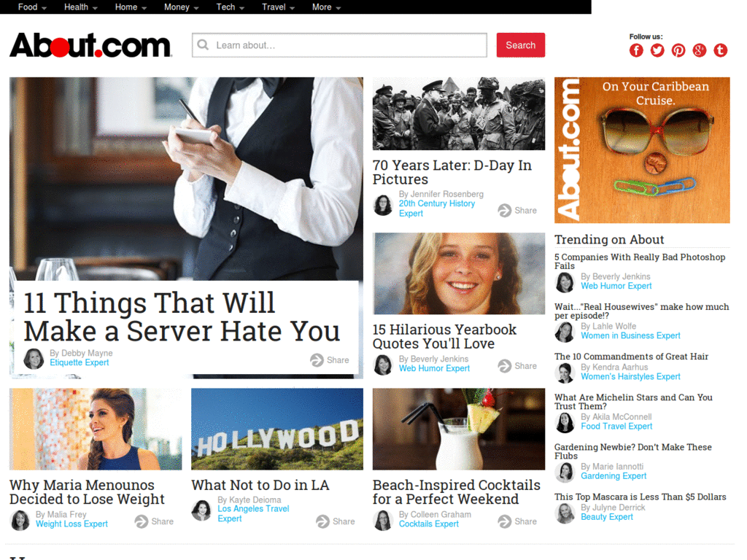Open the Etiquette Expert link

click(79, 362)
